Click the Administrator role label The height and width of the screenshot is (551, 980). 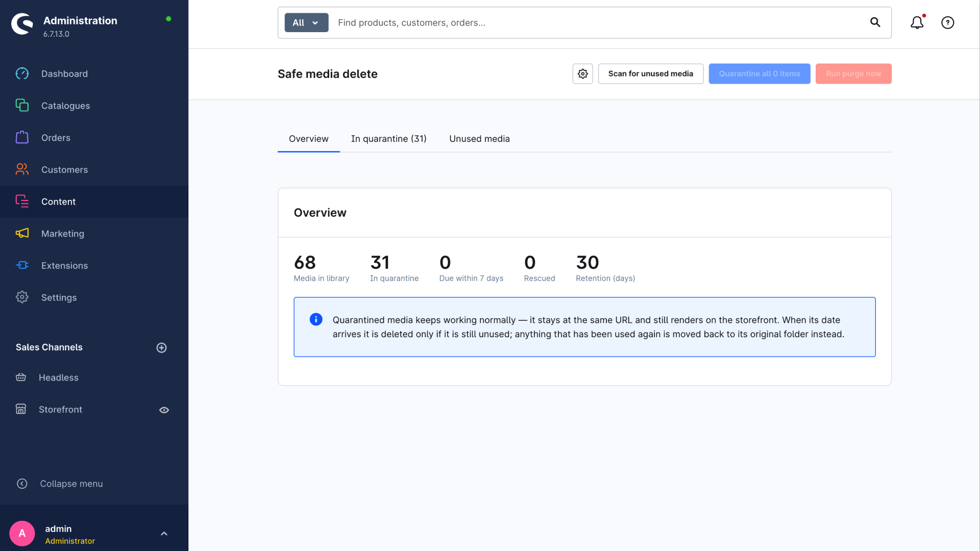pos(70,541)
